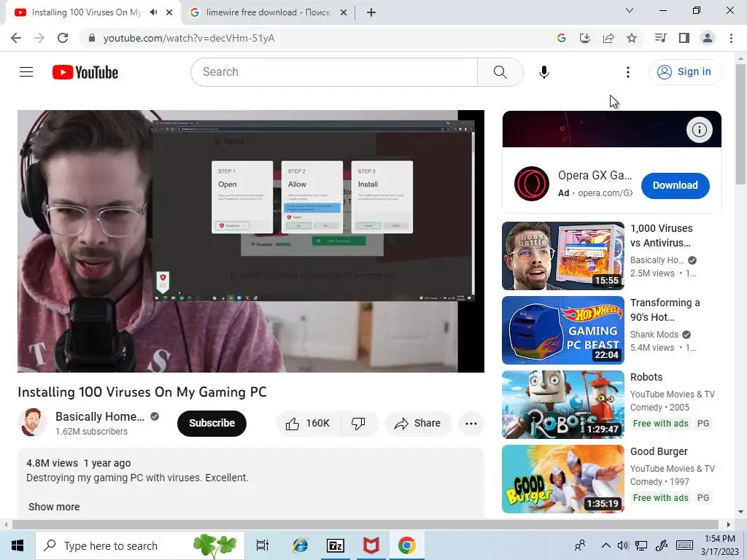Screen dimensions: 747x560
Task: Open the channel avatar picture
Action: (32, 422)
